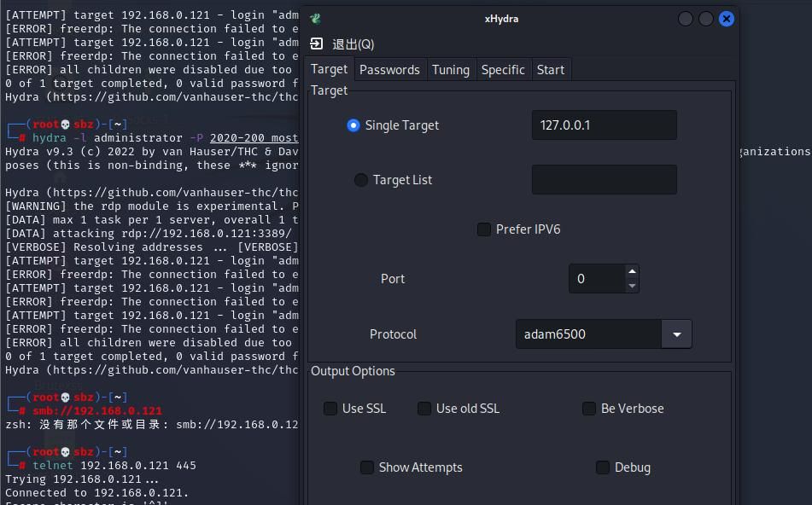
Task: Open the Tuning tab
Action: tap(450, 70)
